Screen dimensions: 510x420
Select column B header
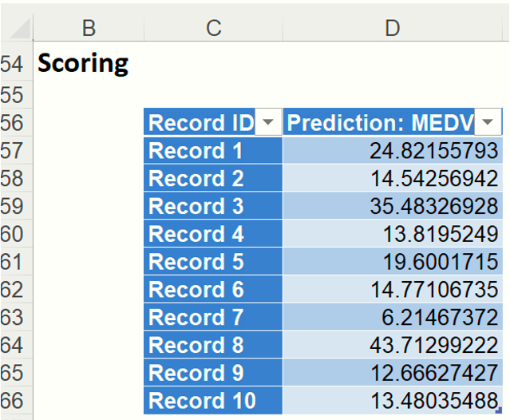(x=89, y=28)
